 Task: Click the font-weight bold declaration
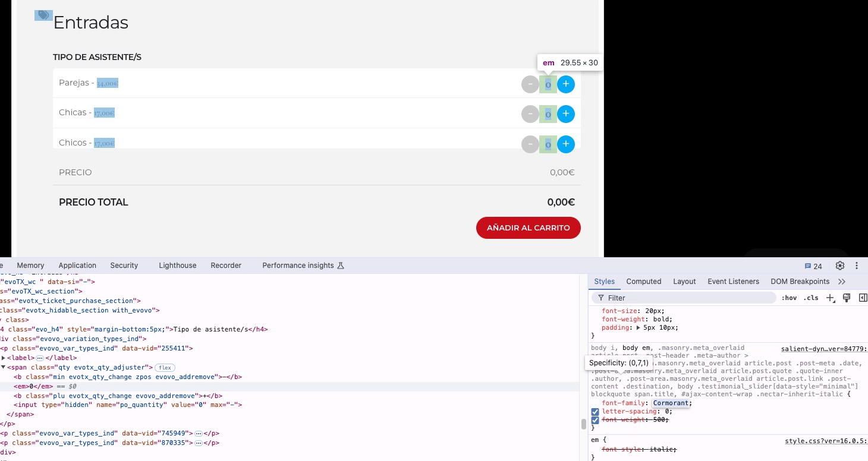(x=637, y=320)
